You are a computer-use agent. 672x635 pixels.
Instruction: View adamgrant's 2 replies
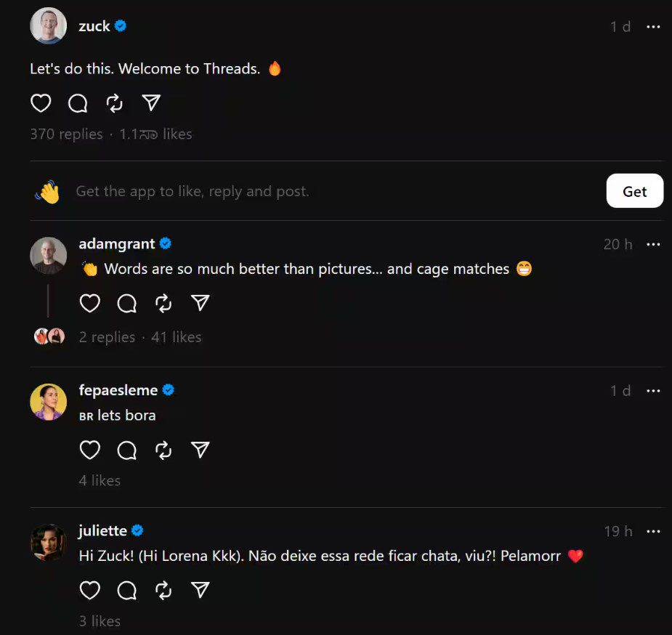tap(107, 337)
